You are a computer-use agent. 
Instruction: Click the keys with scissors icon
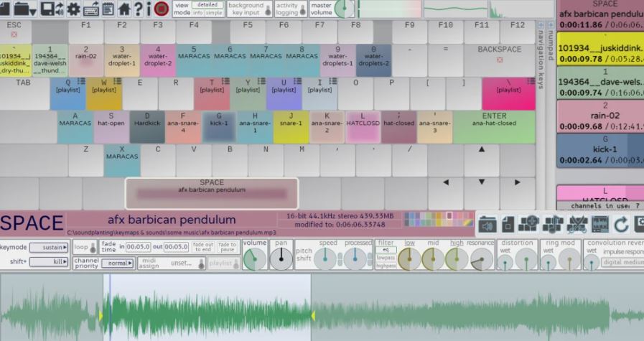click(x=577, y=225)
